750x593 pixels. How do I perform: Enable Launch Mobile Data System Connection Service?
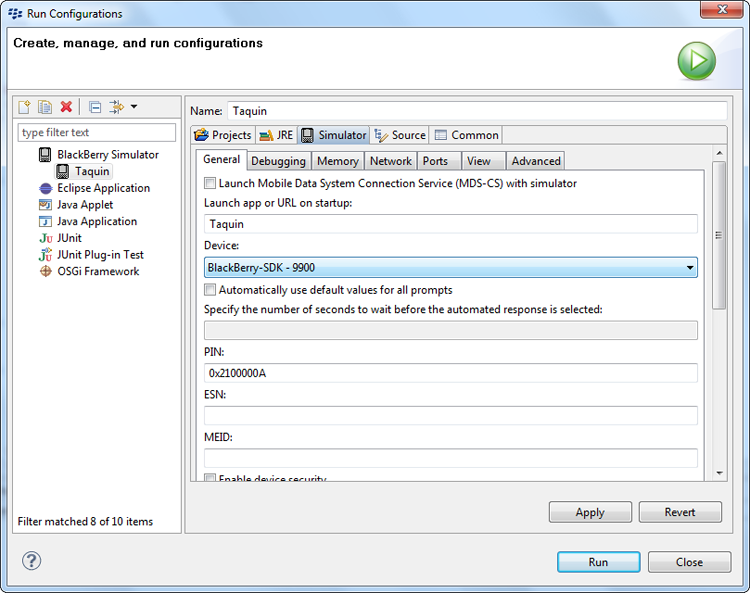click(x=210, y=183)
